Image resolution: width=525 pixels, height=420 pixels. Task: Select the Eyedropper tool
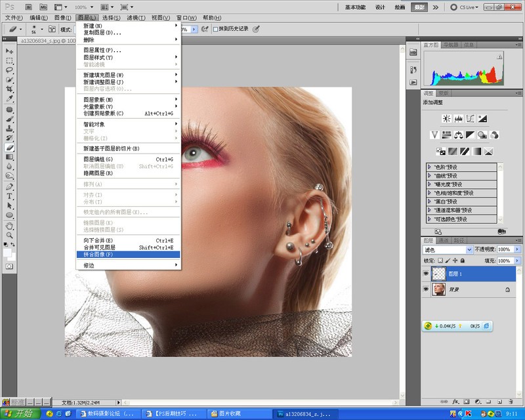point(9,98)
